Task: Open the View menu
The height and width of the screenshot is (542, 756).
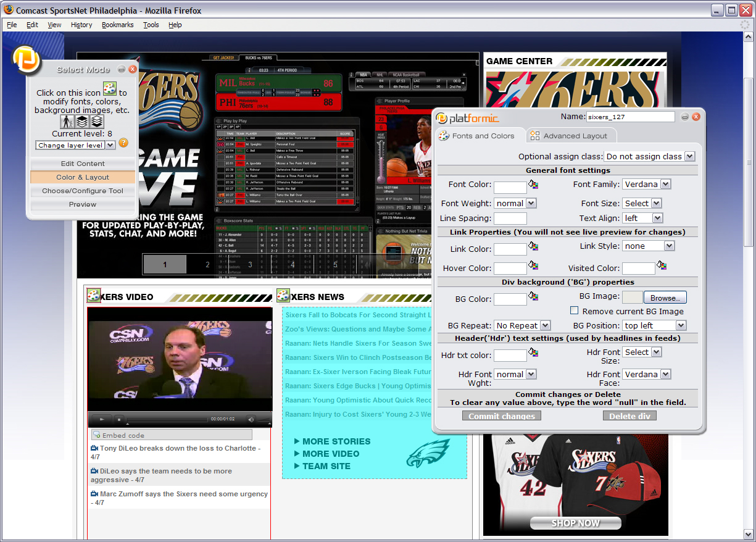Action: (54, 25)
